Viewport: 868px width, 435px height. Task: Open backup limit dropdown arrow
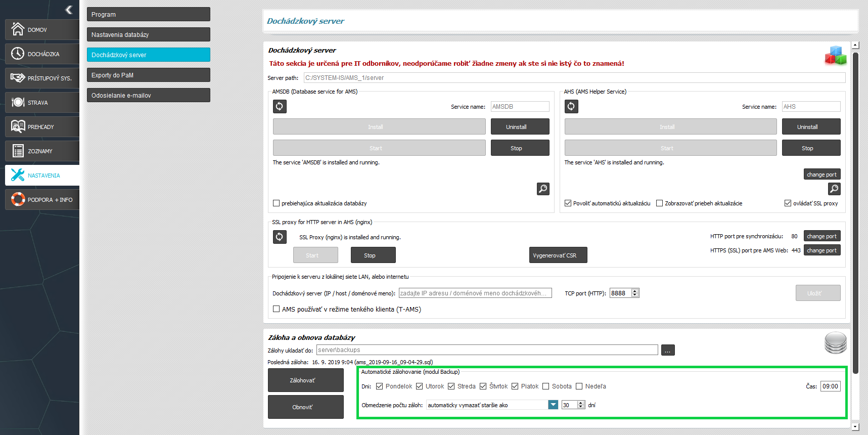pos(553,405)
